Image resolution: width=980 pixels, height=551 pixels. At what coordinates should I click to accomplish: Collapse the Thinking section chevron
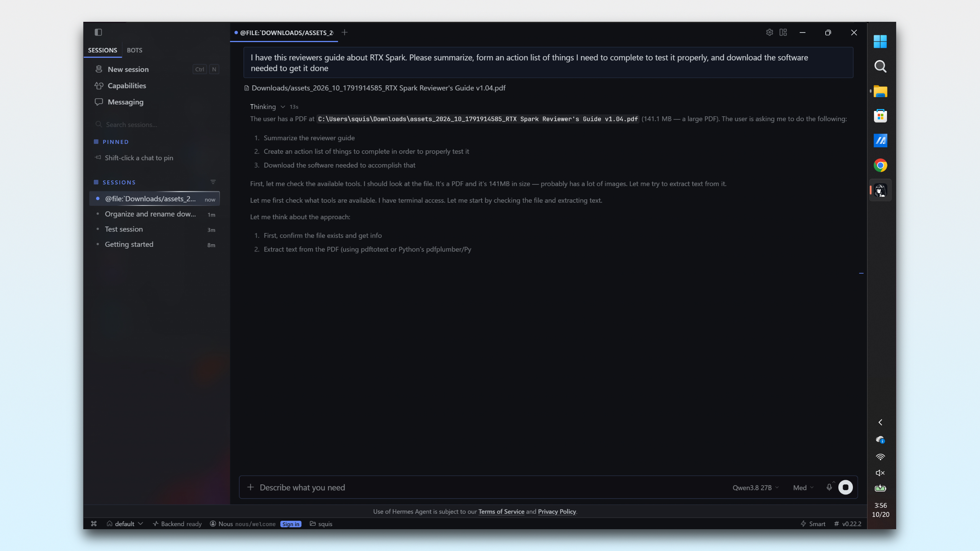click(283, 107)
